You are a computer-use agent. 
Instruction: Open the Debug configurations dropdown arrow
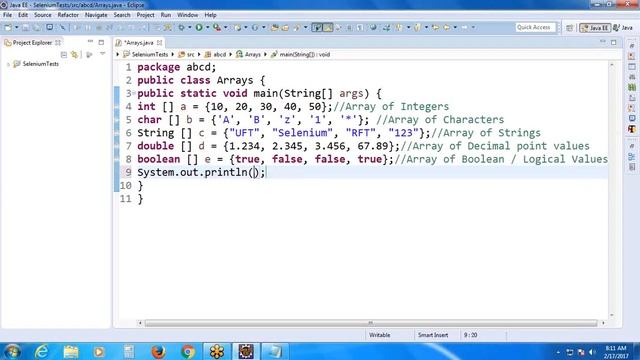point(189,27)
